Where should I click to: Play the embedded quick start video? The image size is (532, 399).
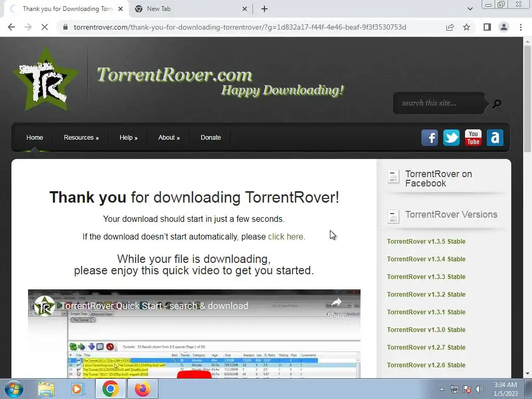[x=194, y=375]
